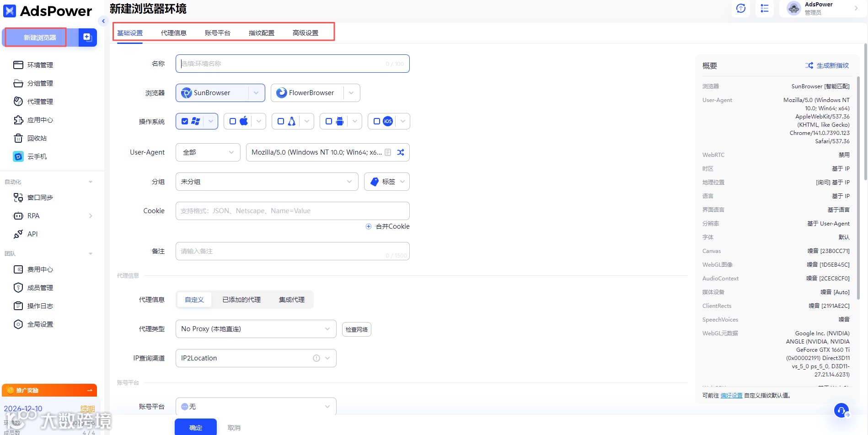868x435 pixels.
Task: Check the Android operating system checkbox
Action: point(329,121)
